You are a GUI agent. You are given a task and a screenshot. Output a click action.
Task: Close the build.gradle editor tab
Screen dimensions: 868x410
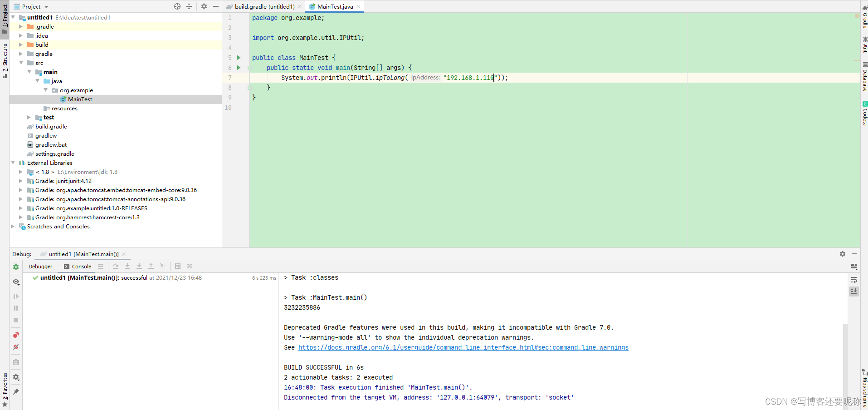(300, 6)
